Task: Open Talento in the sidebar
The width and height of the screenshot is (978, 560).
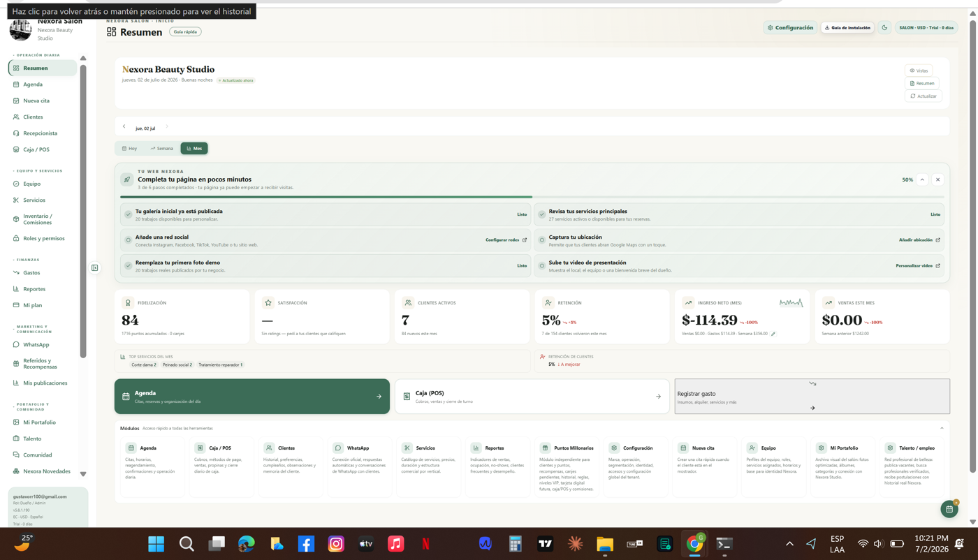Action: [32, 439]
